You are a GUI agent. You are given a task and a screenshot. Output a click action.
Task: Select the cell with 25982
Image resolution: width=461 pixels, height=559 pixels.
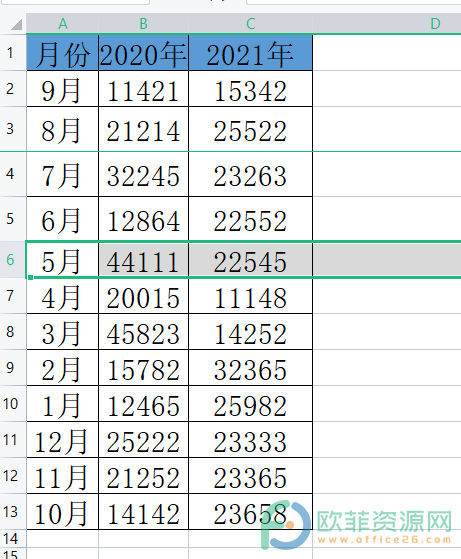point(251,404)
